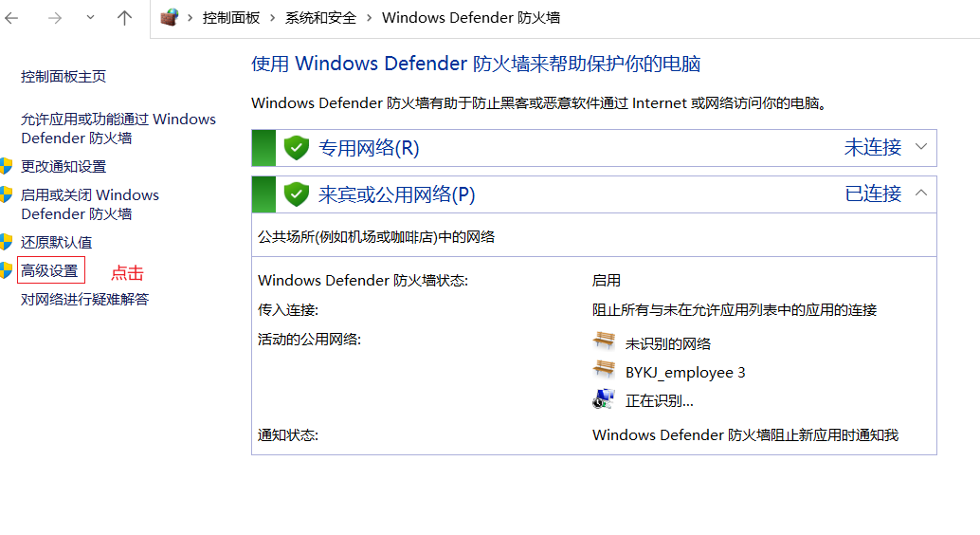Click the forward navigation arrow
980x535 pixels.
[53, 18]
